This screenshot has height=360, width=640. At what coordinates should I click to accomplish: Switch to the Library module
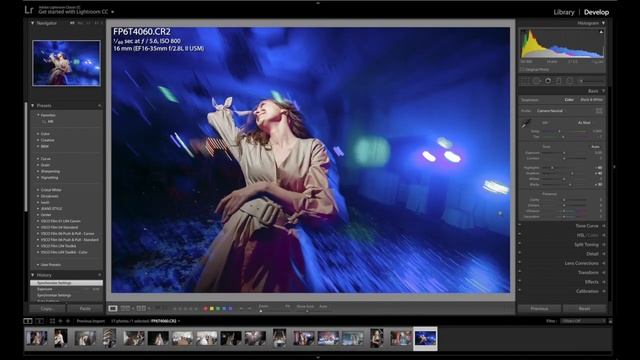tap(564, 12)
